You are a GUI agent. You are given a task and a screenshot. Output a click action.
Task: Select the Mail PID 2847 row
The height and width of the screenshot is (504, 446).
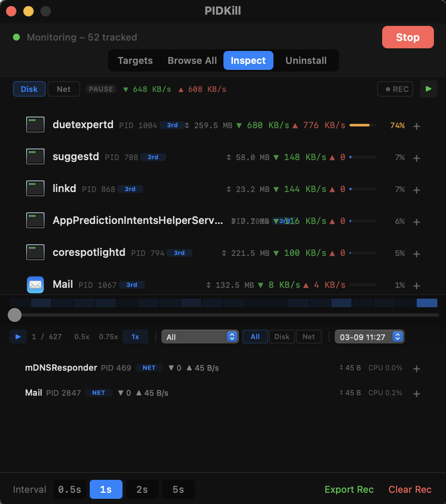click(x=223, y=393)
